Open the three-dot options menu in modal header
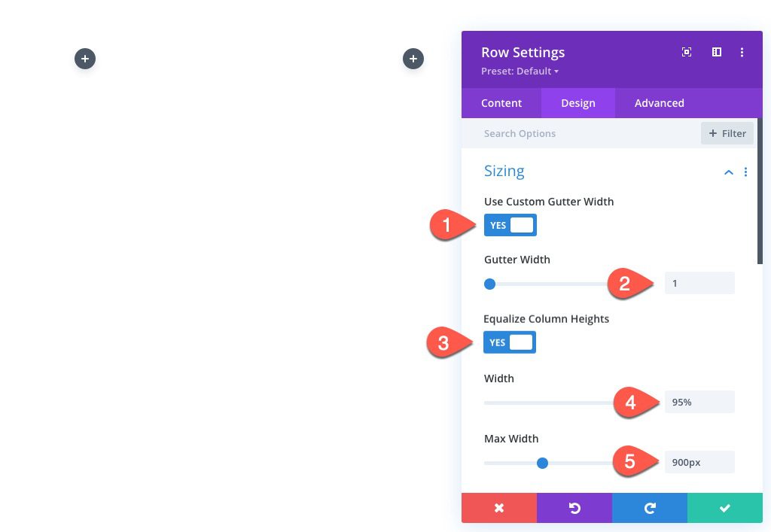Image resolution: width=771 pixels, height=532 pixels. point(742,52)
